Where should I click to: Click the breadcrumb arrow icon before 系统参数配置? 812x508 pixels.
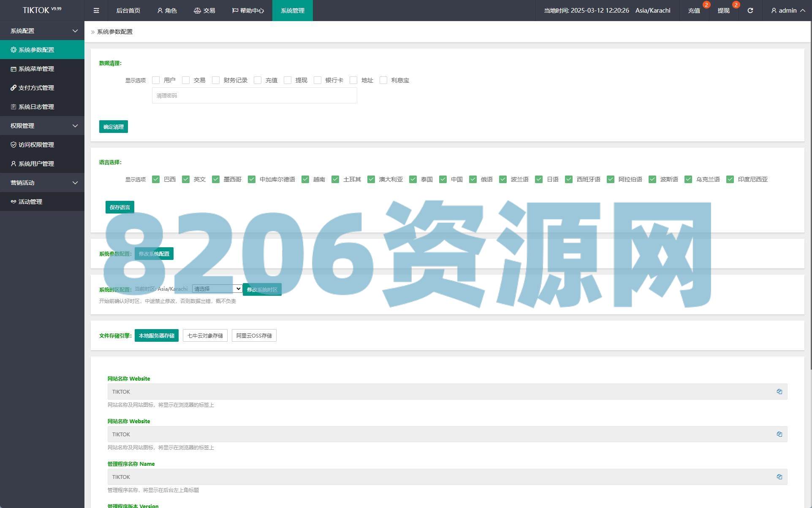(x=93, y=32)
